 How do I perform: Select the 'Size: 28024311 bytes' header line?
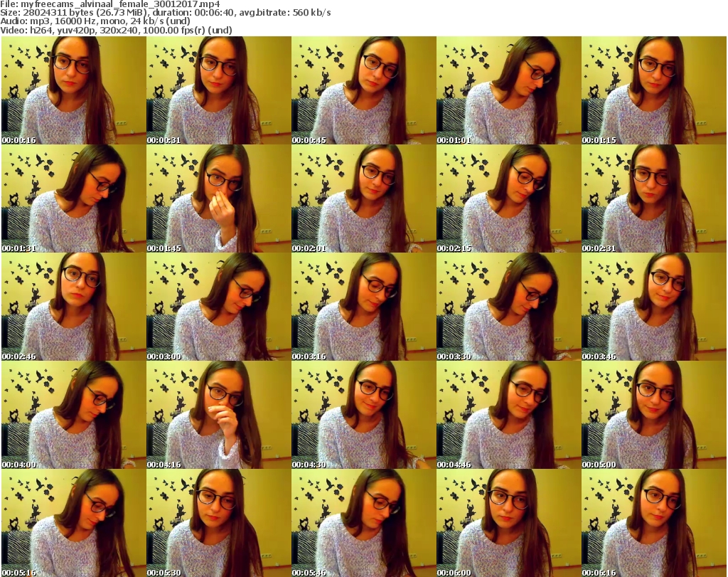[165, 13]
